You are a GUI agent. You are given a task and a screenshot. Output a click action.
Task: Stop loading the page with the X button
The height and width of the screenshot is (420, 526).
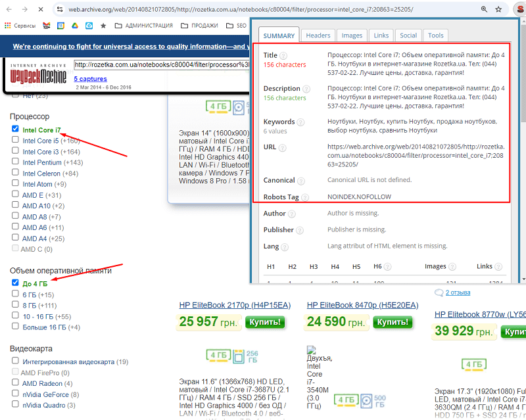point(41,9)
